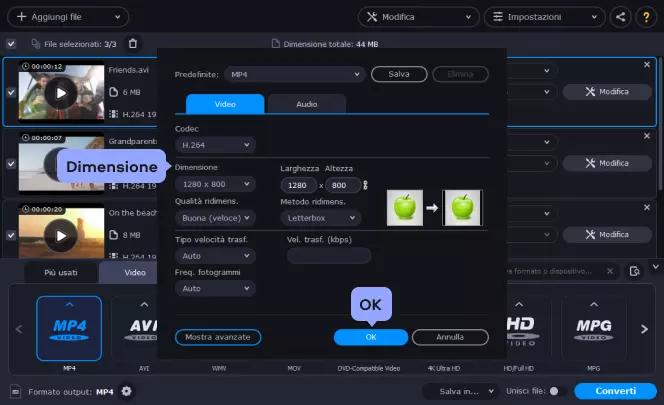Select the MPG video format icon

594,329
